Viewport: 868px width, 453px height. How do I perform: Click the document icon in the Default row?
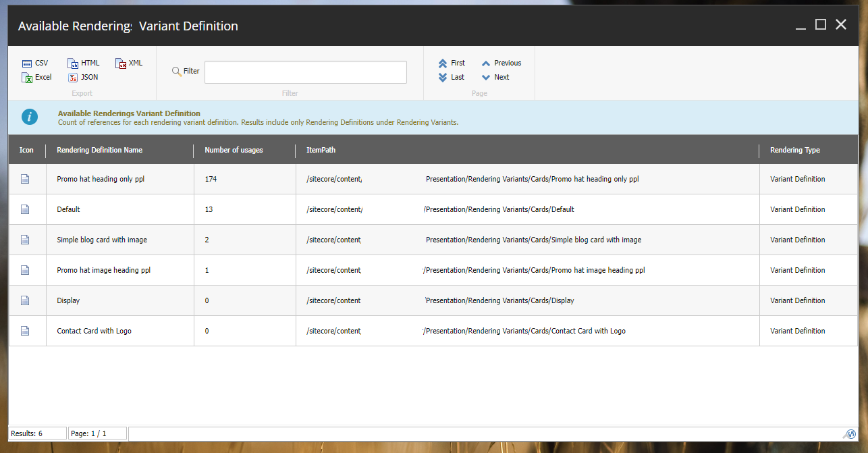pos(25,209)
